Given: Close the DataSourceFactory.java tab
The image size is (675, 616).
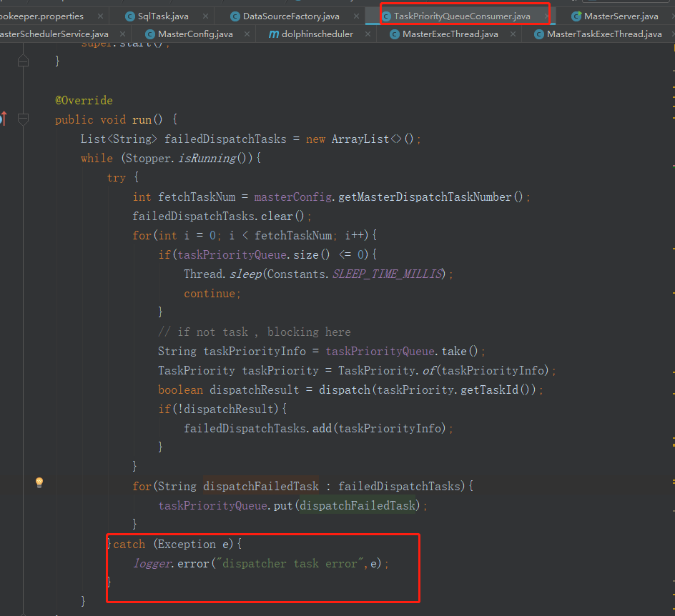Looking at the screenshot, I should tap(356, 16).
